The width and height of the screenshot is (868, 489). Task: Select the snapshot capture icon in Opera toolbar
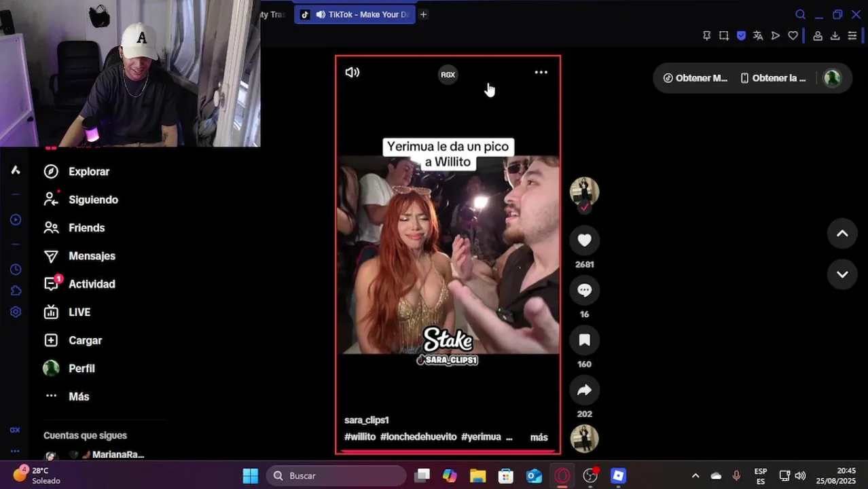pos(724,36)
